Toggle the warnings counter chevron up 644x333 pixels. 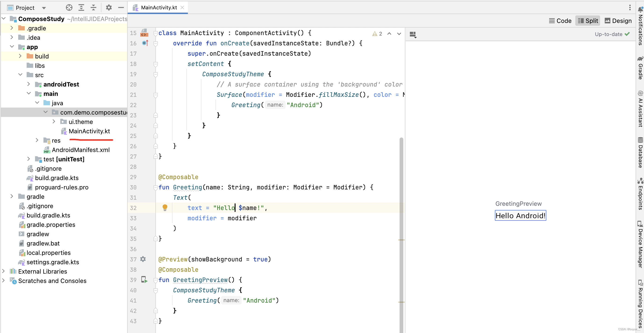pos(389,33)
